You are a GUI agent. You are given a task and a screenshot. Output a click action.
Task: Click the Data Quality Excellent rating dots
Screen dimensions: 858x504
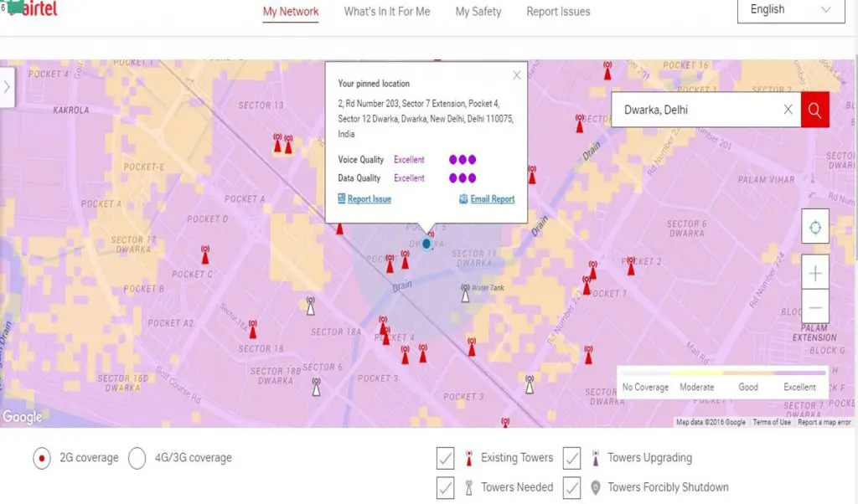coord(463,178)
